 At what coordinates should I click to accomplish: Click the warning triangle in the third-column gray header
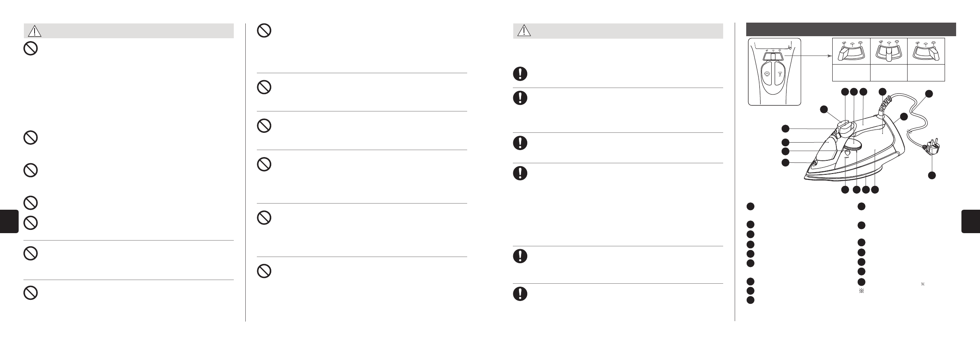coord(524,31)
